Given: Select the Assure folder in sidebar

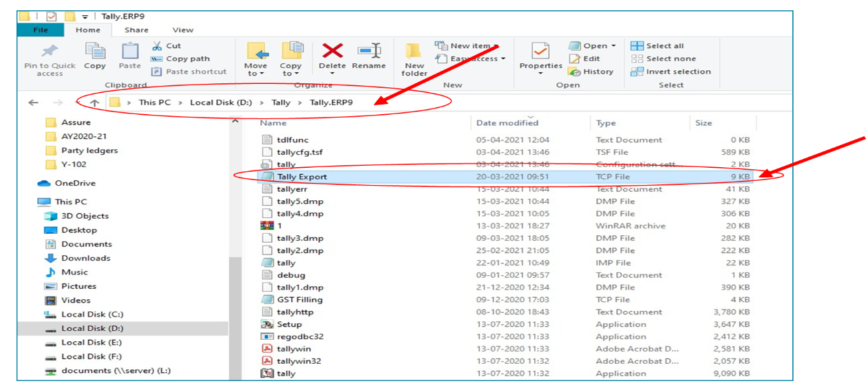Looking at the screenshot, I should pyautogui.click(x=68, y=122).
